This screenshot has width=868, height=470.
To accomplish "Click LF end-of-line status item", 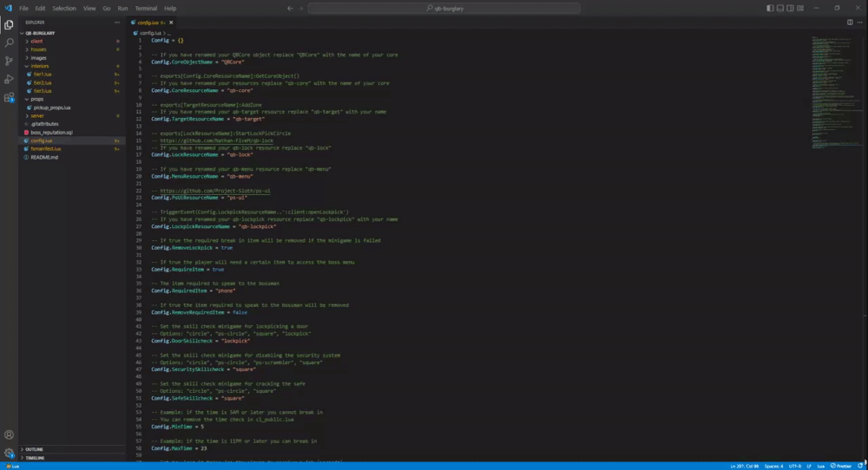I will coord(809,467).
